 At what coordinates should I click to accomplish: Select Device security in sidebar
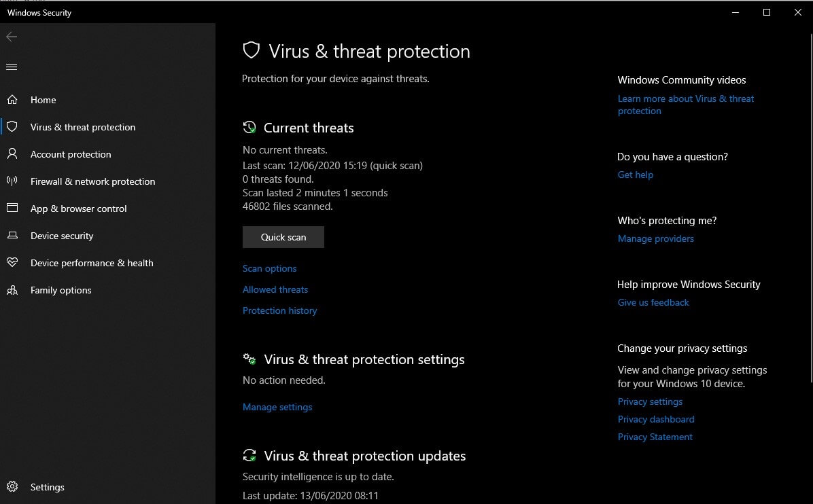[x=62, y=236]
